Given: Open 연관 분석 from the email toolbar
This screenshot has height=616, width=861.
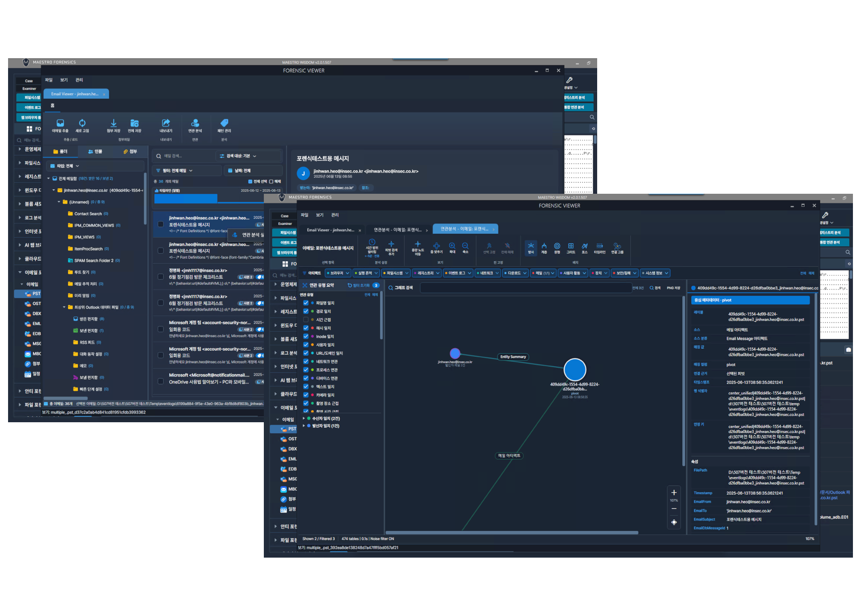Looking at the screenshot, I should click(x=195, y=123).
